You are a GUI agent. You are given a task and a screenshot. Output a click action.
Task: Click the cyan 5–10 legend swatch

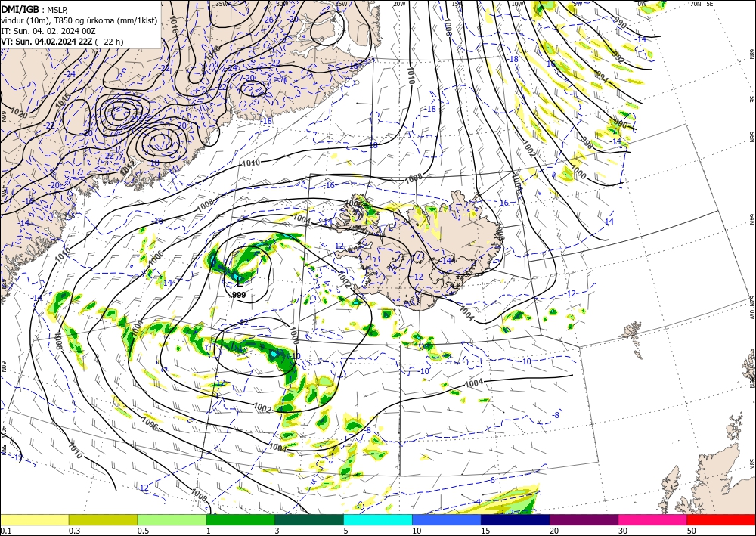(x=378, y=519)
